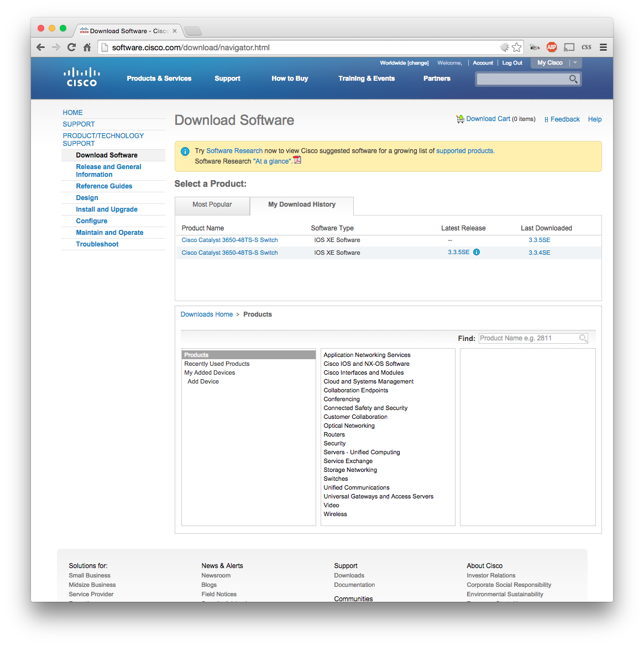This screenshot has height=646, width=644.
Task: Select My Download History tab
Action: [302, 205]
